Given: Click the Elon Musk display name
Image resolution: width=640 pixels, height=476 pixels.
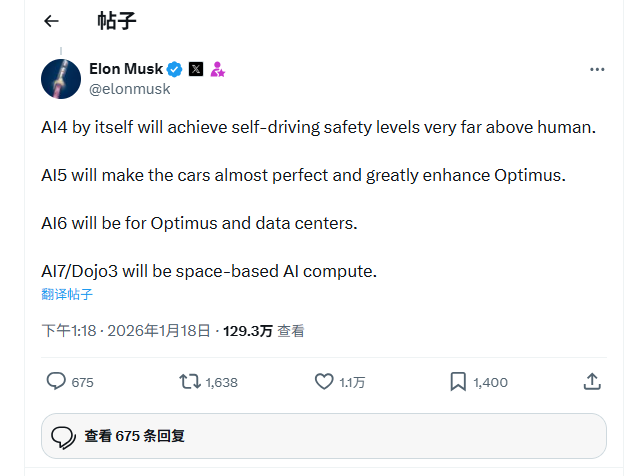Looking at the screenshot, I should pos(125,69).
